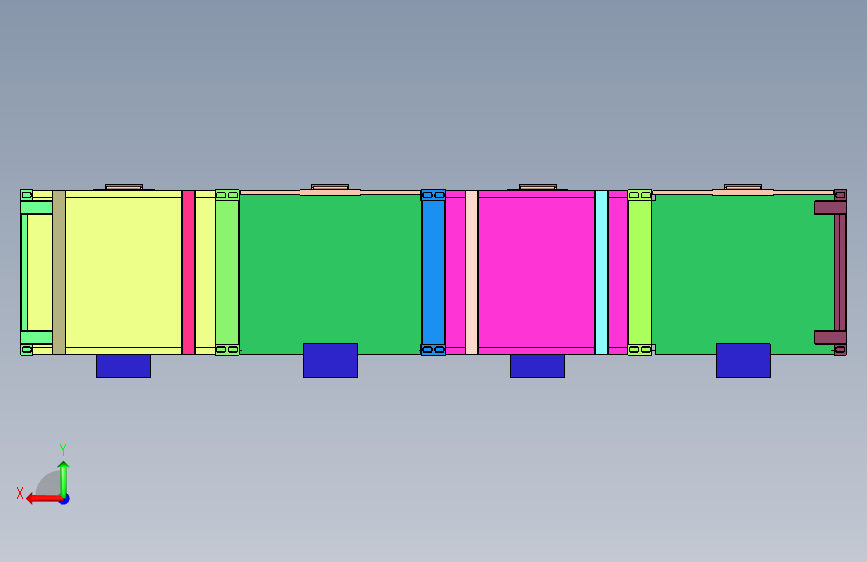
Task: Select the peach top rail above the green panel near the maroon bracket
Action: coord(743,192)
